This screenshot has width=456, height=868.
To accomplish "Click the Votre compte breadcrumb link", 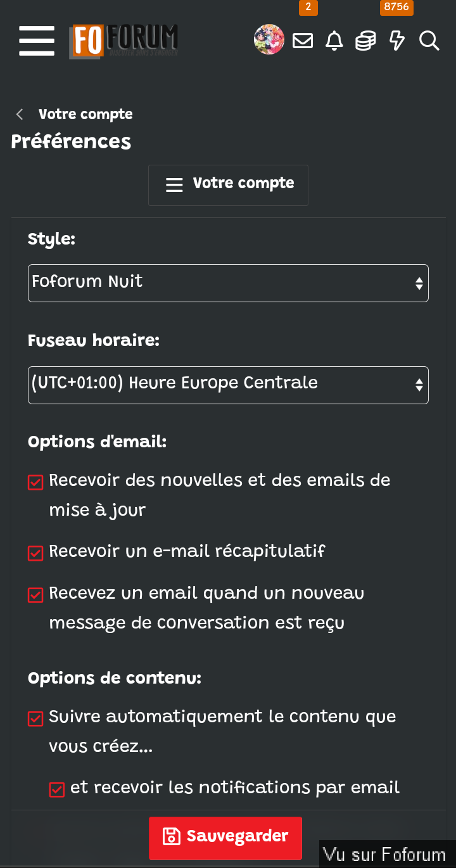I will [x=85, y=114].
